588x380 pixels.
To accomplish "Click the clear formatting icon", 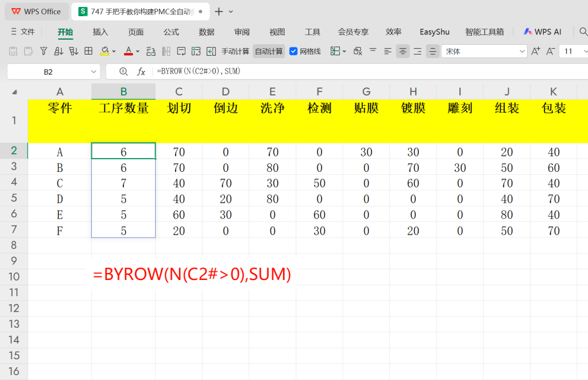I will [x=358, y=51].
